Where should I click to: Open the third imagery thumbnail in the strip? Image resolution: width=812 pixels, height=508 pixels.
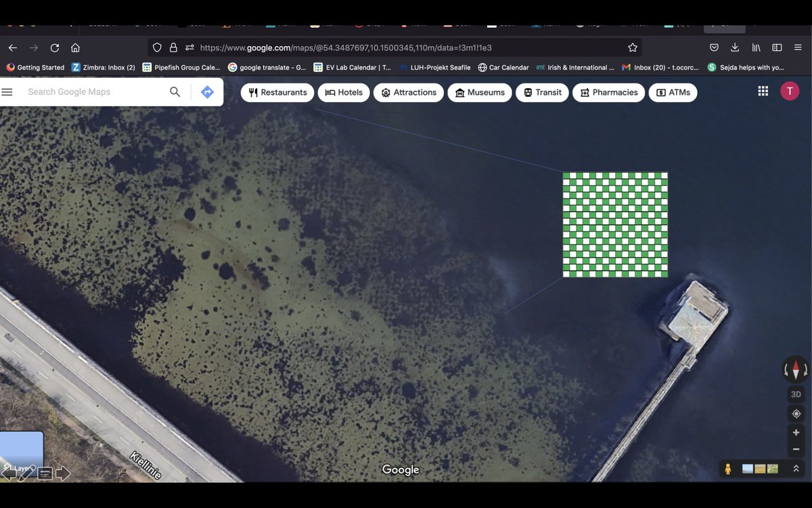click(773, 469)
